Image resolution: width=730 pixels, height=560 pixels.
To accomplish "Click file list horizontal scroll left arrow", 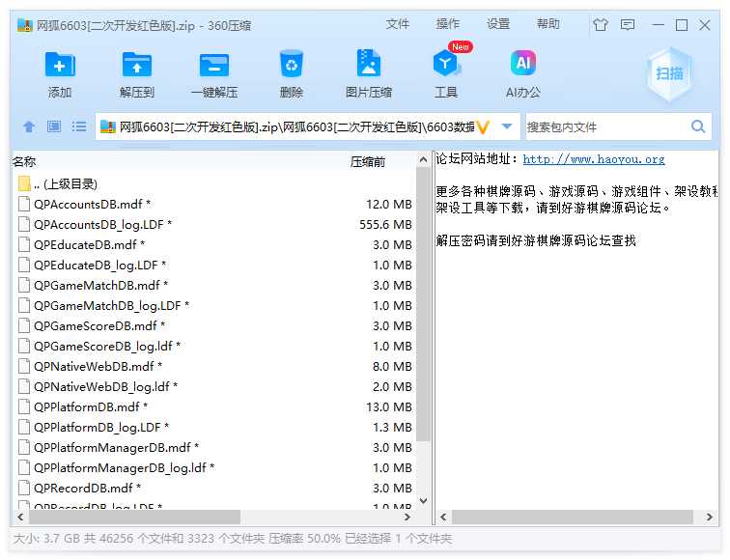I will [20, 517].
